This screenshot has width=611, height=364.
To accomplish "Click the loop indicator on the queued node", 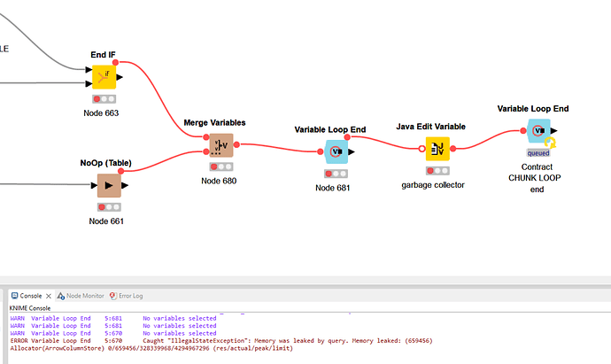I will pos(550,143).
